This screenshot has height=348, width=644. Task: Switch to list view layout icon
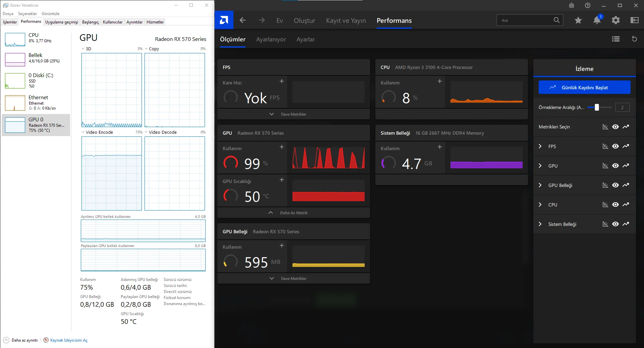(615, 39)
